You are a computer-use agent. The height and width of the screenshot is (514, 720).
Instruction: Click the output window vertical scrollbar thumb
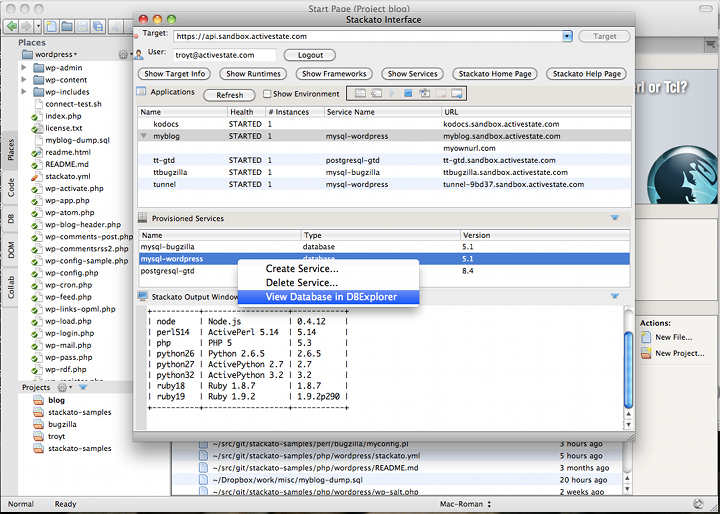(x=628, y=370)
